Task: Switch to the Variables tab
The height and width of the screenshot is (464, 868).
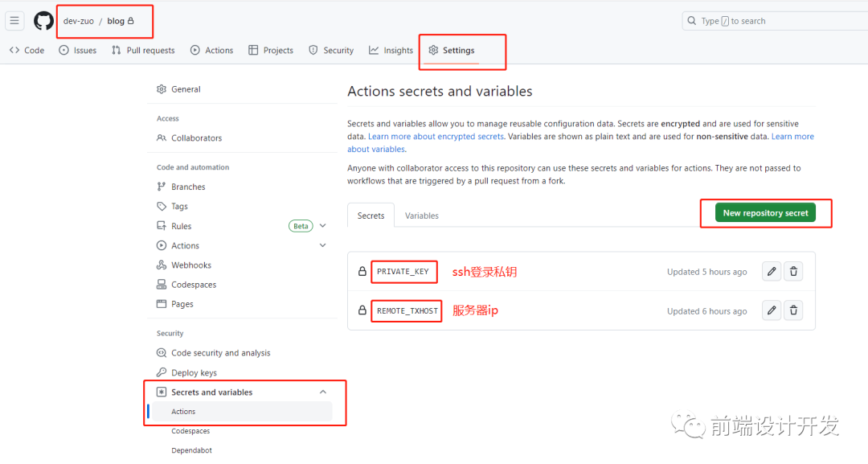Action: pos(422,216)
